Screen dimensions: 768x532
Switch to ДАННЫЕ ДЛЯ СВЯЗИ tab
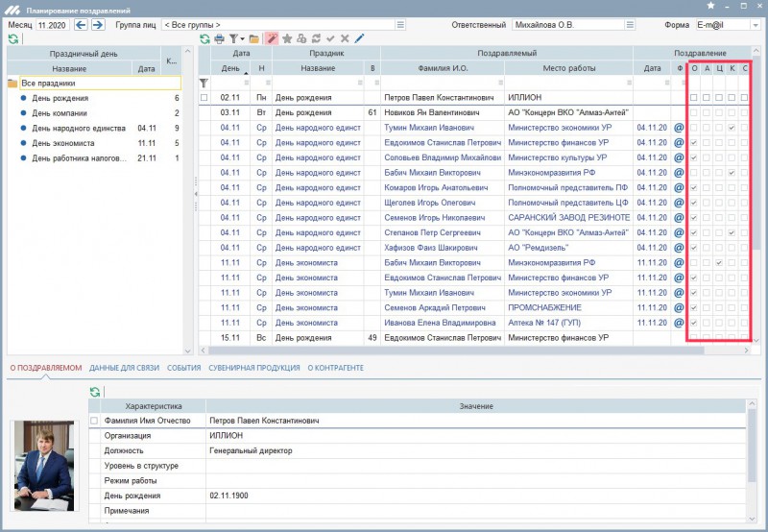(125, 368)
